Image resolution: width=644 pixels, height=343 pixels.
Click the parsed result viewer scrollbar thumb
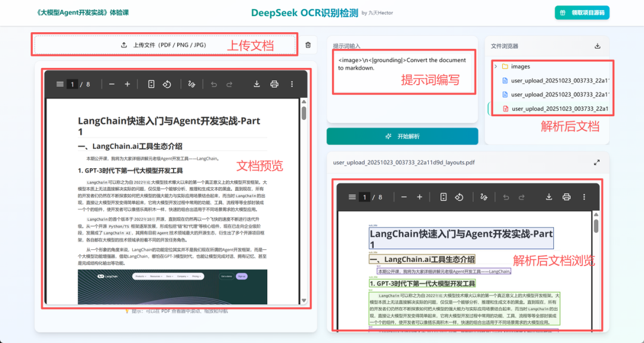coord(596,226)
